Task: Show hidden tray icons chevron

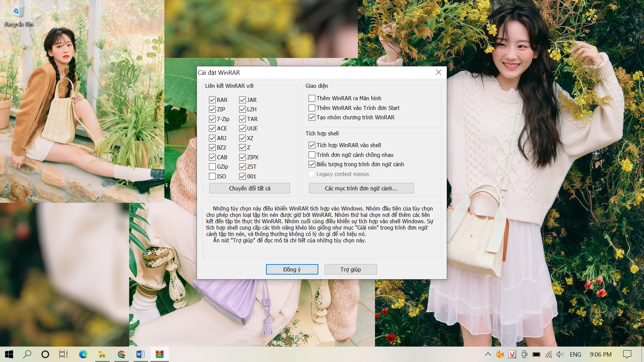Action: pyautogui.click(x=488, y=354)
